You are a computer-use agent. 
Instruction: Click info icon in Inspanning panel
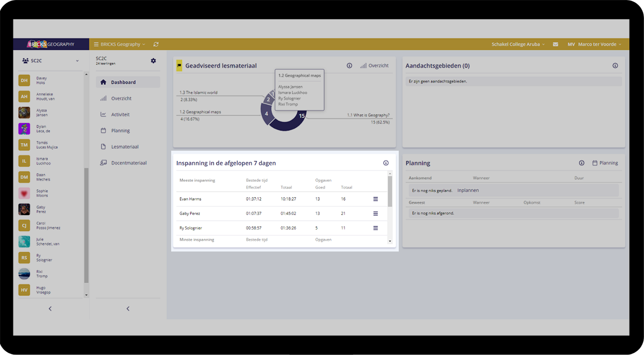[x=386, y=163]
